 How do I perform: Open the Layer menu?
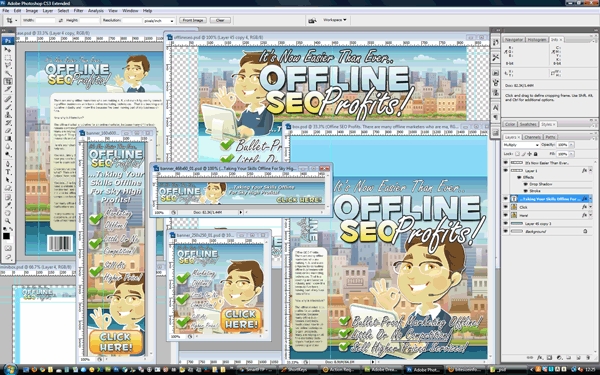tap(47, 11)
